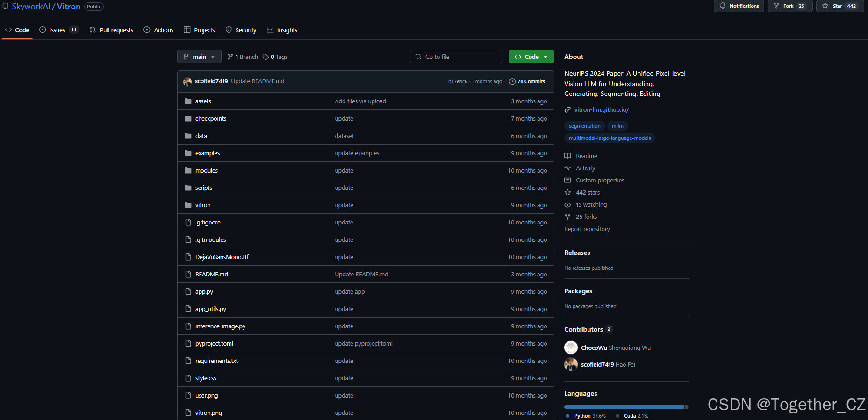Click the Notifications button
Screen dimensions: 868x420
[x=739, y=6]
